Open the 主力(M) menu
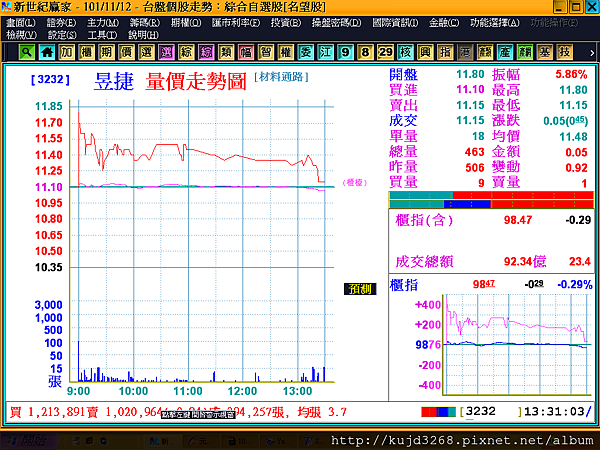The height and width of the screenshot is (450, 600). click(x=103, y=23)
